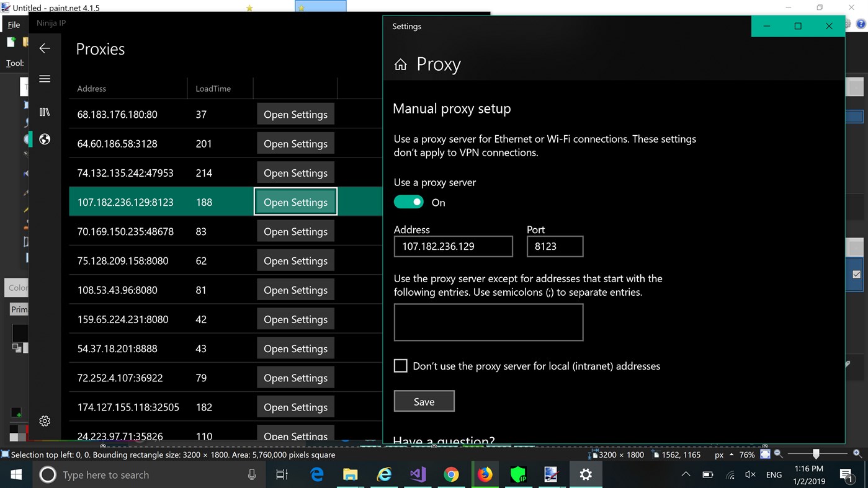Save the manual proxy configuration

424,401
